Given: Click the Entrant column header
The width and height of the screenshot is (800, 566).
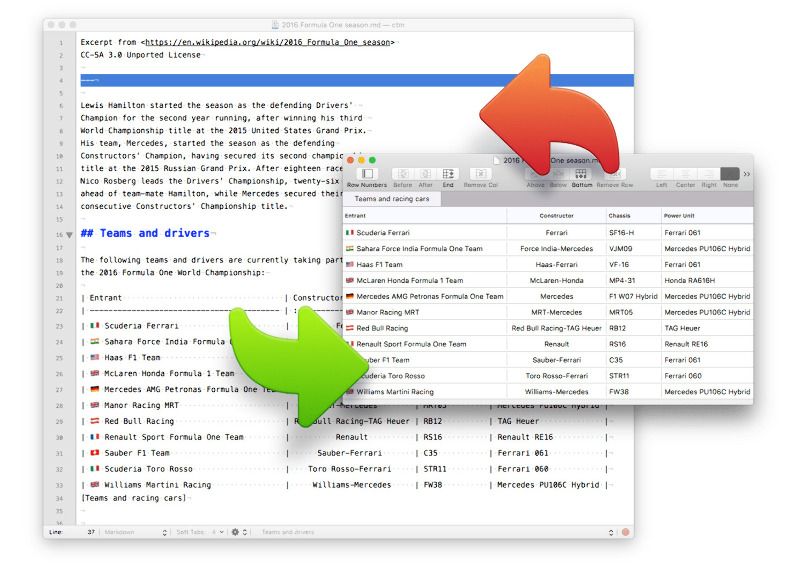Looking at the screenshot, I should click(x=425, y=216).
